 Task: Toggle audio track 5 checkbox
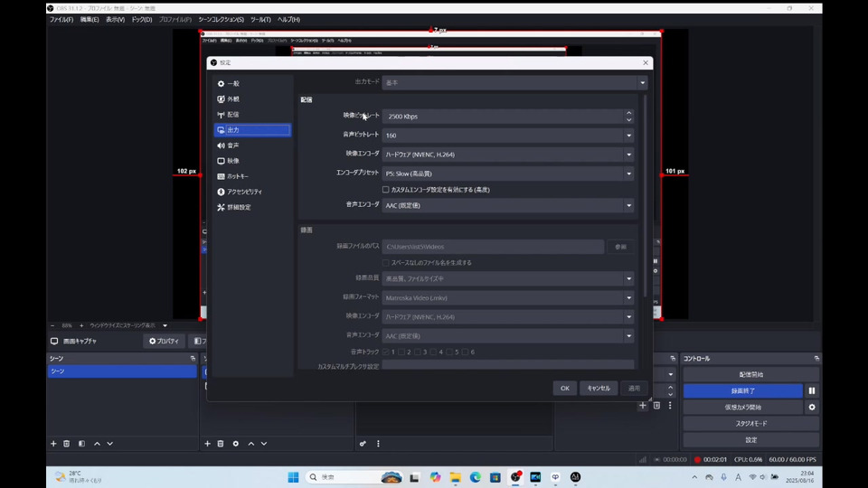pyautogui.click(x=449, y=352)
